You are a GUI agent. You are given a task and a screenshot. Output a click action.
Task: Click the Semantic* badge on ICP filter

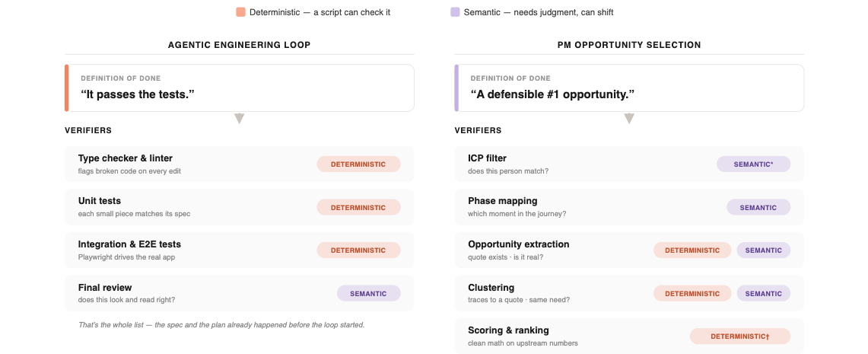[753, 164]
